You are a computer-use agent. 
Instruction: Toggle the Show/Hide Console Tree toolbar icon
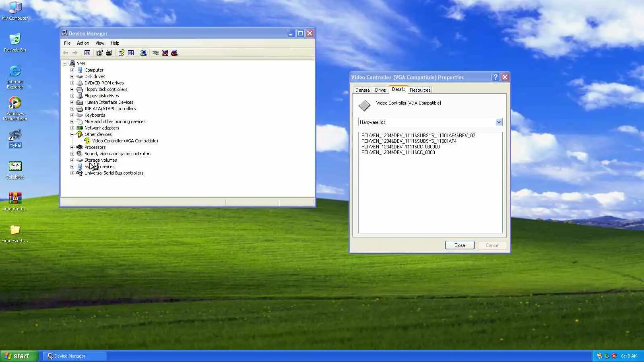coord(87,53)
